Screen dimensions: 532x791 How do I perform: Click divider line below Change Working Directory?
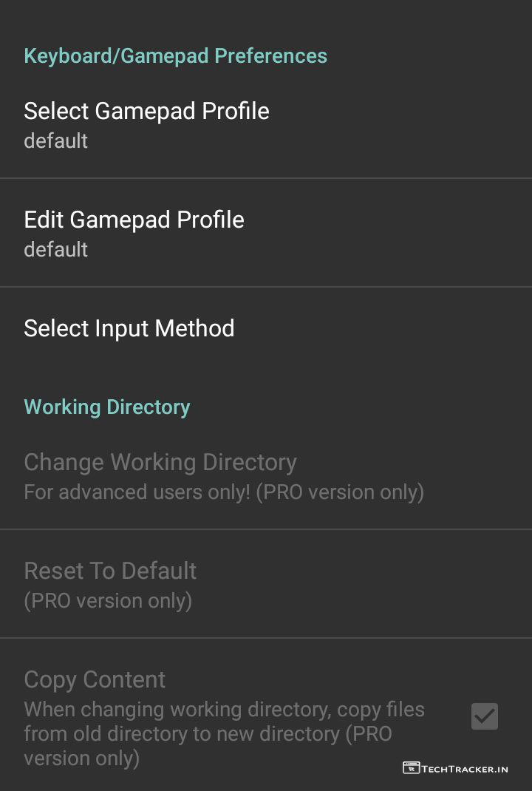(266, 529)
